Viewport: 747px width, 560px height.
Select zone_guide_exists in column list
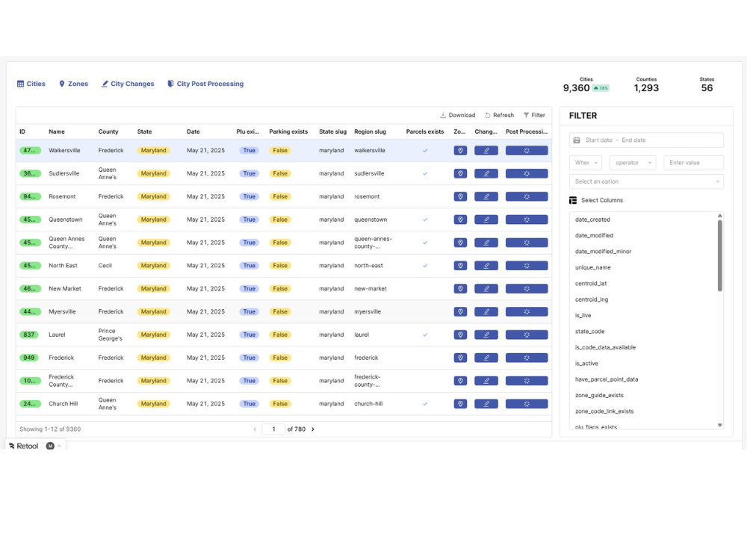tap(599, 396)
